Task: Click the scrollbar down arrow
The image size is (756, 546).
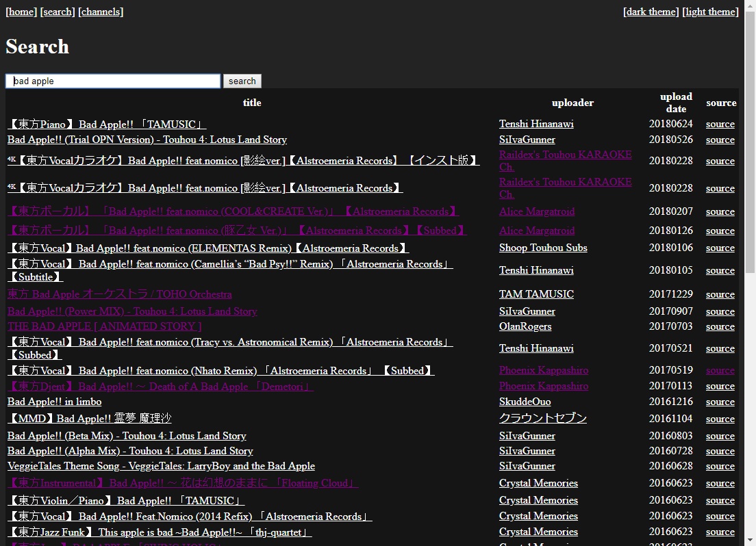Action: 751,541
